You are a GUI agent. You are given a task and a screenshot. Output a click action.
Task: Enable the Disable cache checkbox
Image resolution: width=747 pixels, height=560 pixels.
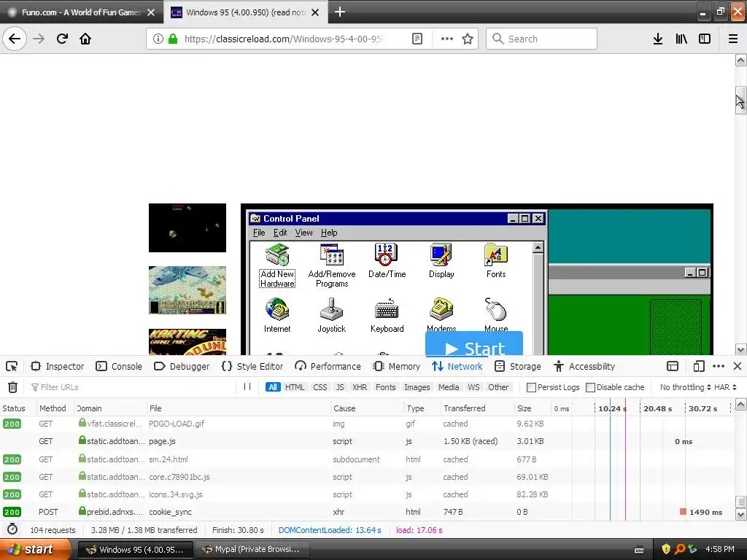pos(589,387)
